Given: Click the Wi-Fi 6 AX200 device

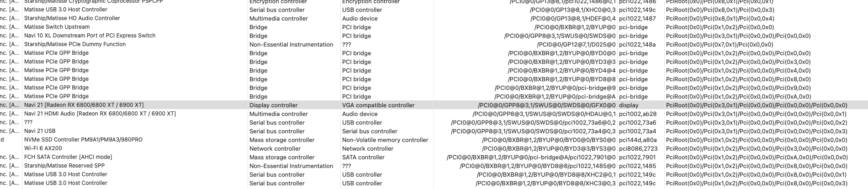Looking at the screenshot, I should (43, 148).
